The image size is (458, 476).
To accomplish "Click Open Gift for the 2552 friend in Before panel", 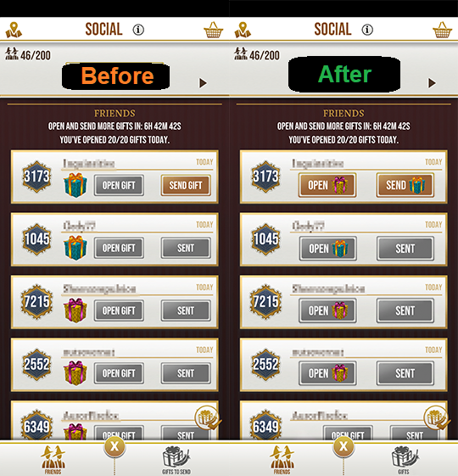I will coord(119,373).
